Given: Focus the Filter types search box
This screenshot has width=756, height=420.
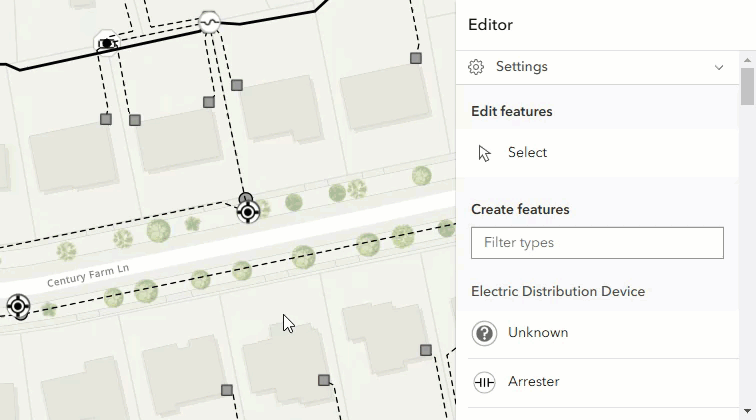Looking at the screenshot, I should [597, 243].
